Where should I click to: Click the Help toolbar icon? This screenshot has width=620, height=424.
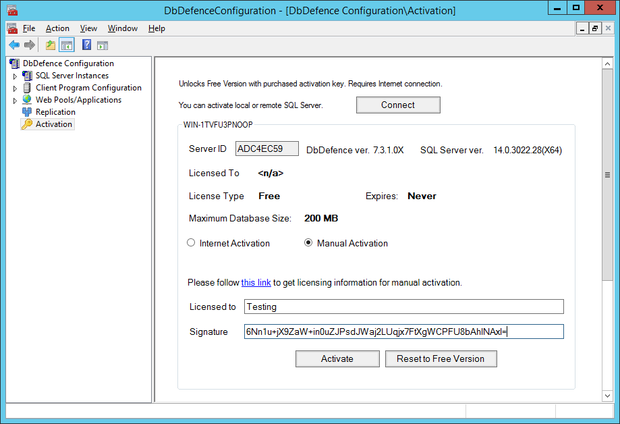coord(87,45)
